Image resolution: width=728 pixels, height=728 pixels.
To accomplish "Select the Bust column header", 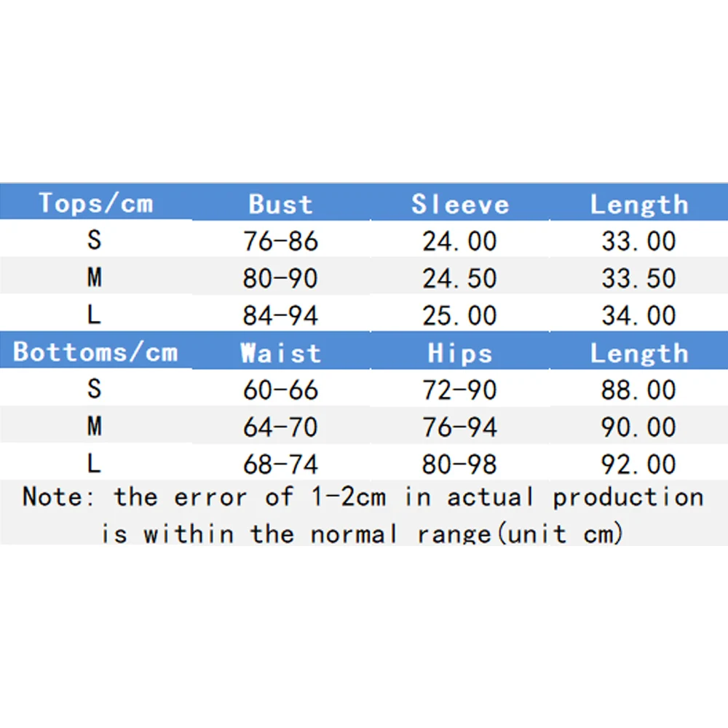I will [x=280, y=205].
